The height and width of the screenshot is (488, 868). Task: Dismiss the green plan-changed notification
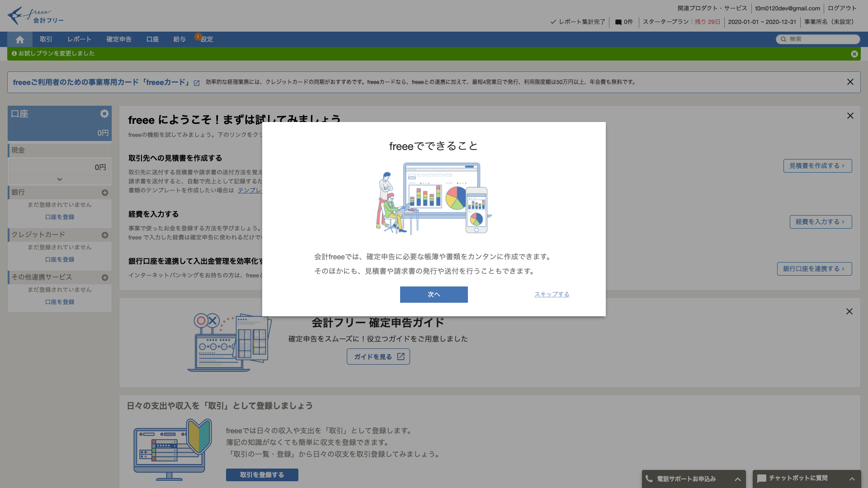(x=854, y=54)
